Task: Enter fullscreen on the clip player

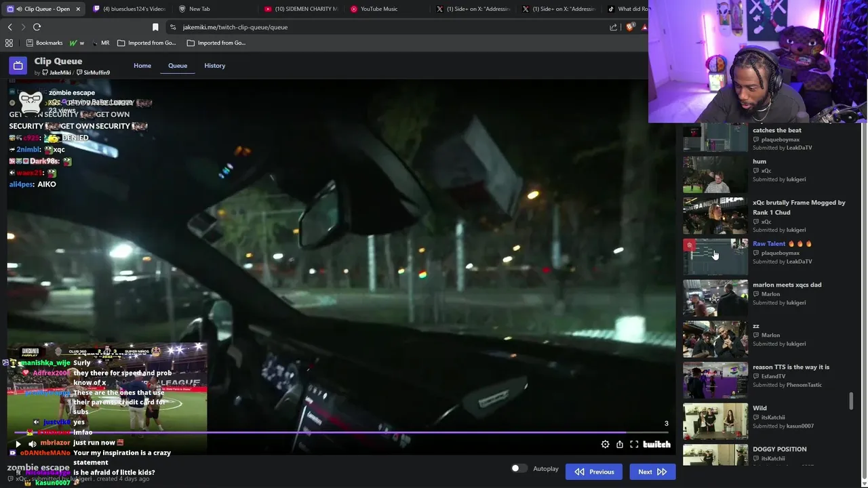Action: (x=634, y=445)
